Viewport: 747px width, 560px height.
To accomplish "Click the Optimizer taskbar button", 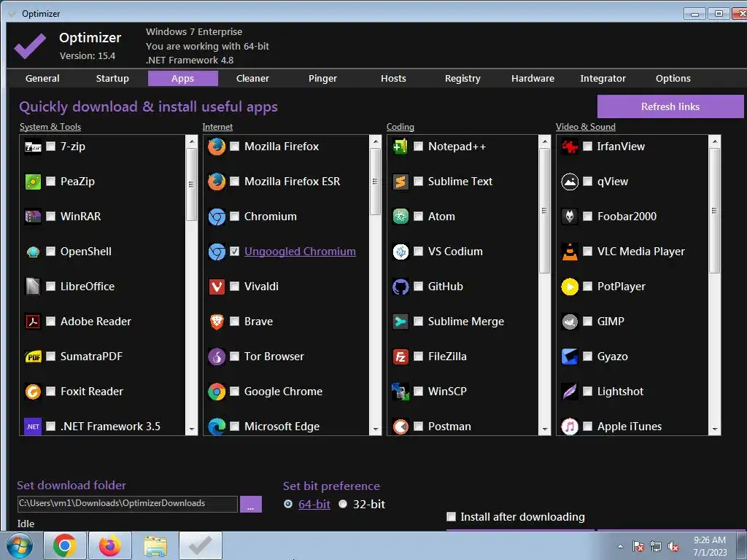I will coord(201,545).
